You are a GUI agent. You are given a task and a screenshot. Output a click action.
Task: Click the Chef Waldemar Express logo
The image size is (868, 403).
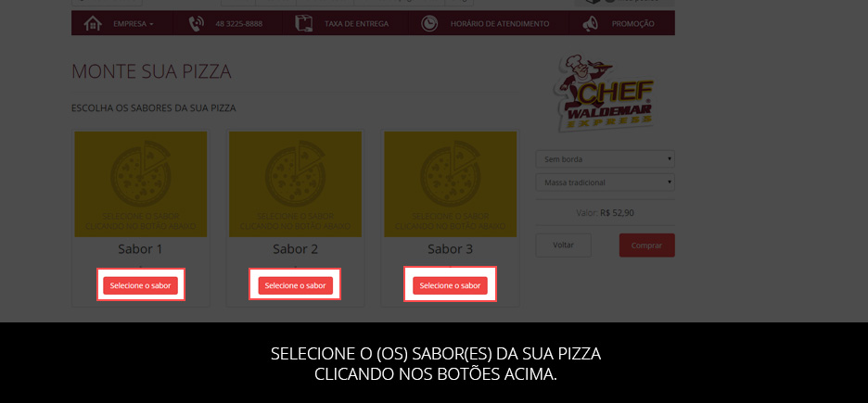tap(605, 93)
